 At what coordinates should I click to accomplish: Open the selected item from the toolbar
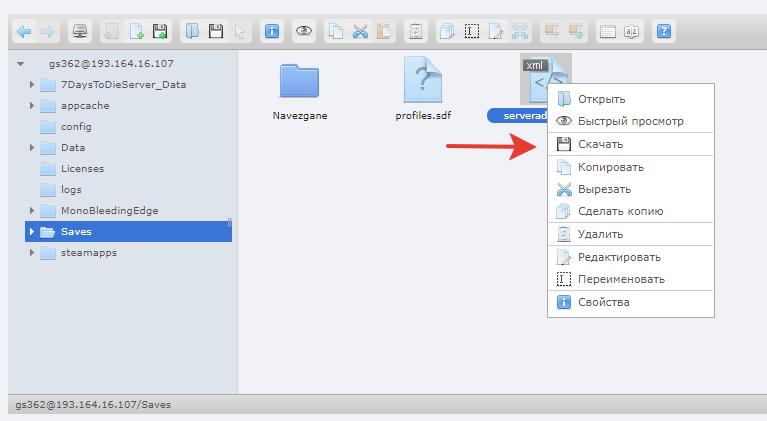(x=192, y=32)
